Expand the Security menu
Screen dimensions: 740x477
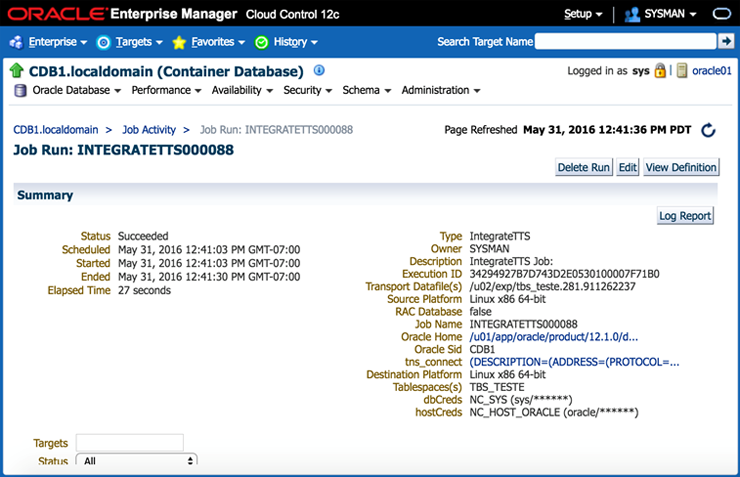(x=307, y=90)
